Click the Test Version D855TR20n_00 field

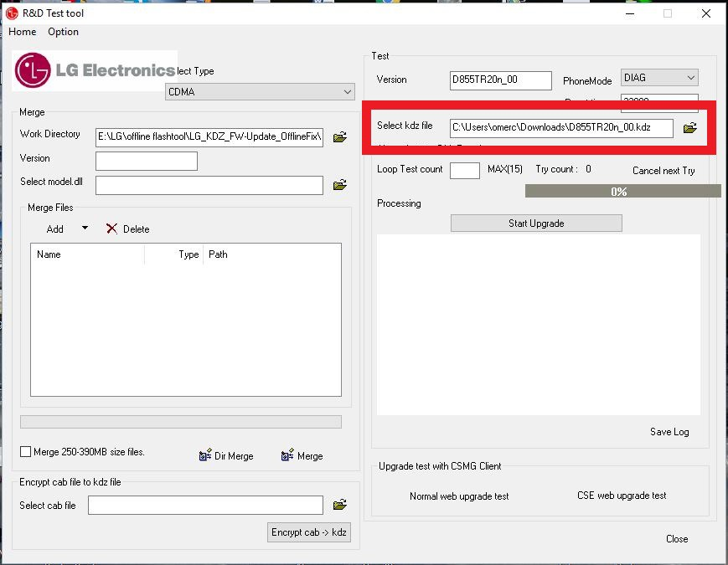(500, 80)
